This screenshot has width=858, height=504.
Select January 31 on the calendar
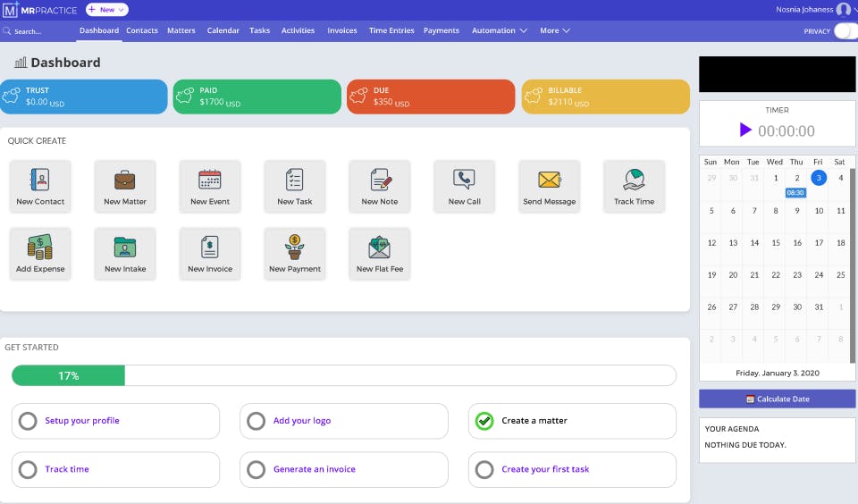tap(819, 307)
